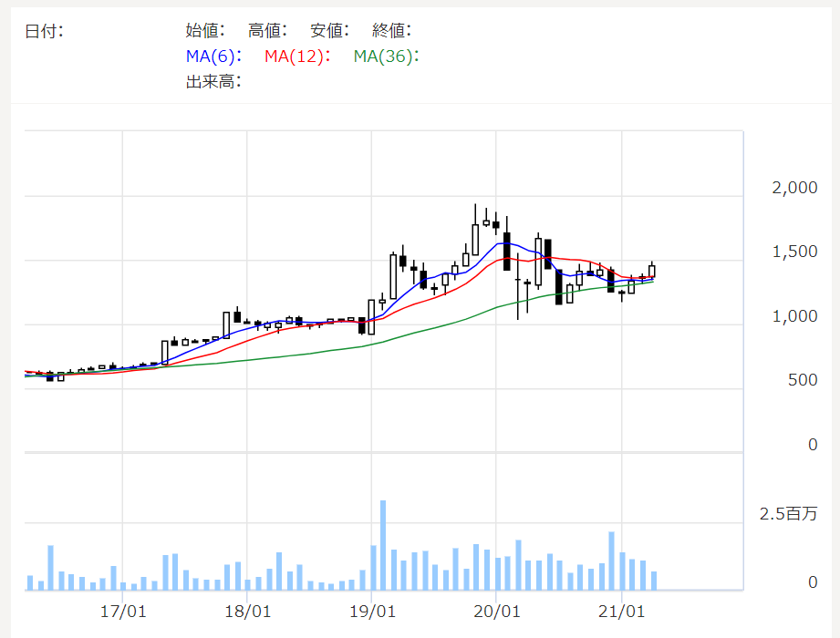Click the last candlestick on the chart
The width and height of the screenshot is (840, 638).
click(x=652, y=270)
